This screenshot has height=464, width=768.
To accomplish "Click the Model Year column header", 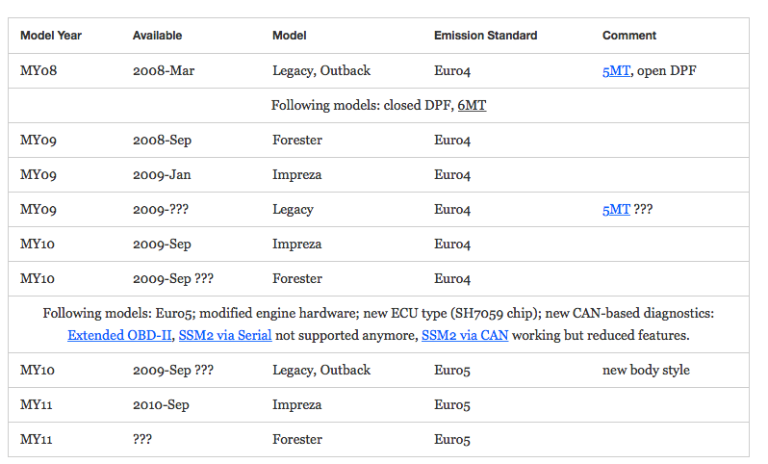I will [x=51, y=36].
